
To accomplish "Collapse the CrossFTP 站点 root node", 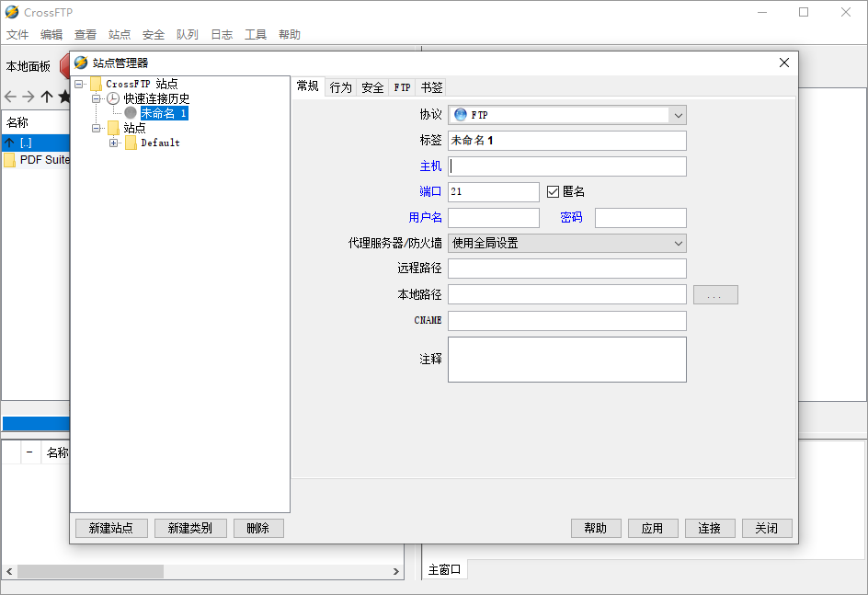I will click(79, 84).
